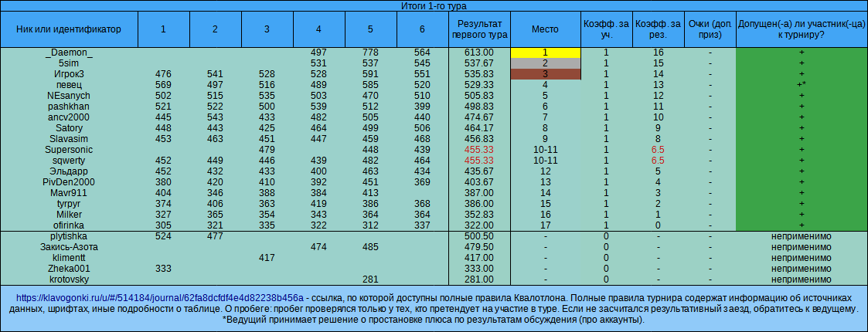Click sqwerty's red 455.33 result

479,161
